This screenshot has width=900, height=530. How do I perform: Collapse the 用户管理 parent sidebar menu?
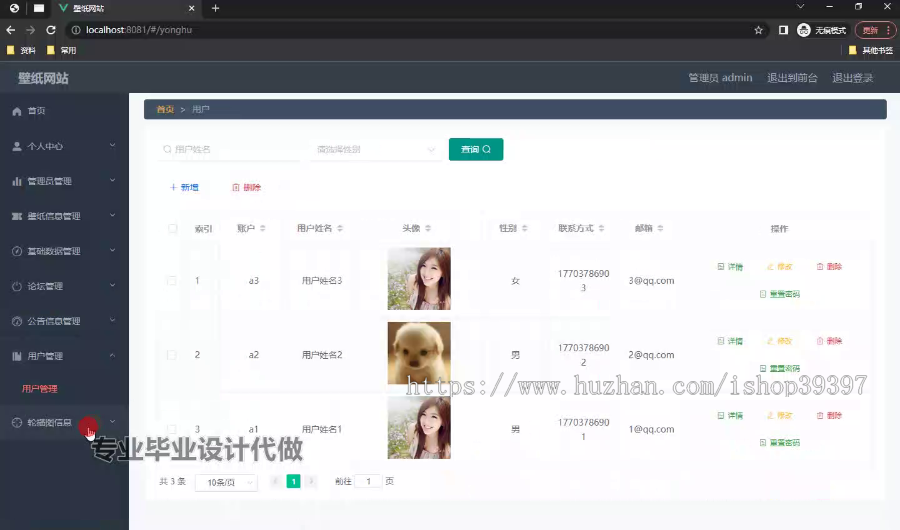[x=64, y=357]
